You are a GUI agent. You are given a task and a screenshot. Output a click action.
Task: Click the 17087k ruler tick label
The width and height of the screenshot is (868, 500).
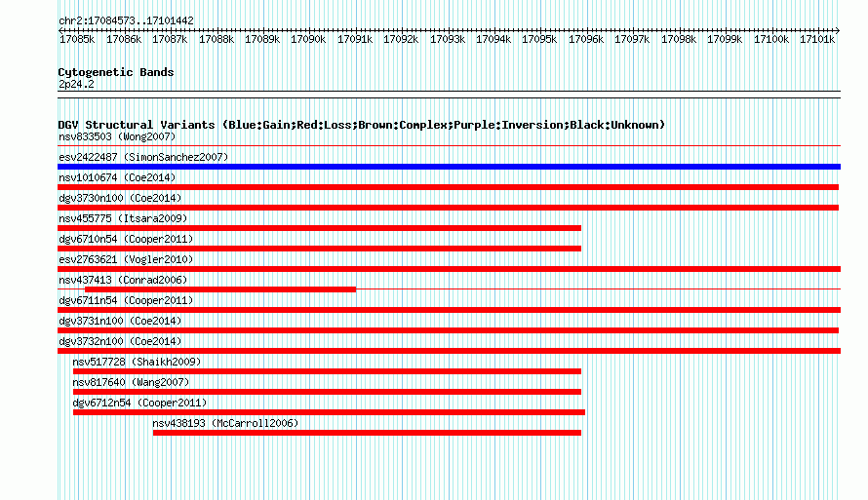point(170,40)
